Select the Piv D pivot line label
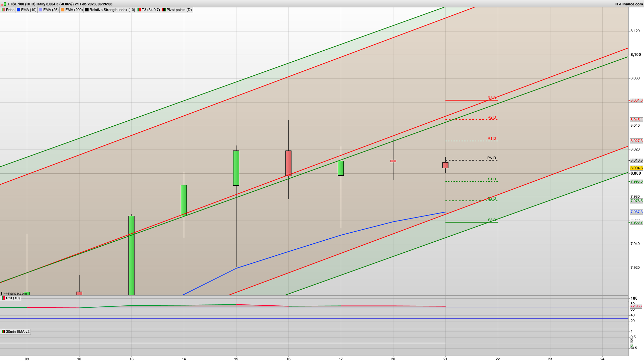This screenshot has width=644, height=362. click(x=491, y=158)
